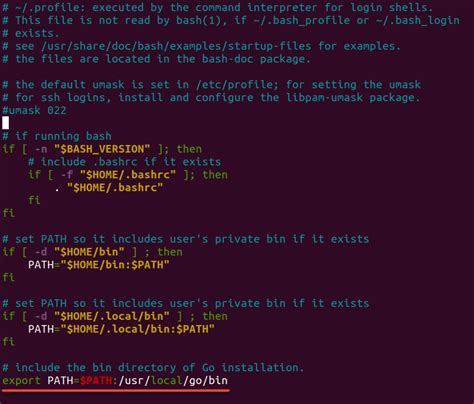Click the '"$HOME/.local/bin"' string in the -d test

point(112,316)
